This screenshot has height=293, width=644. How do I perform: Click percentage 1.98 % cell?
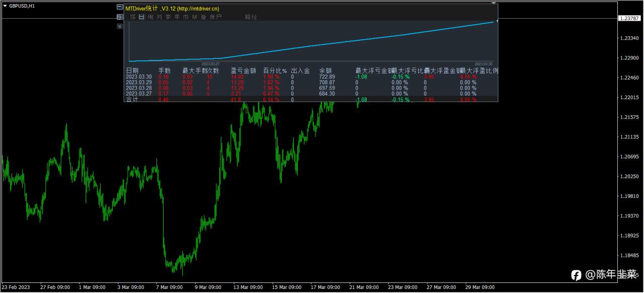click(x=272, y=77)
